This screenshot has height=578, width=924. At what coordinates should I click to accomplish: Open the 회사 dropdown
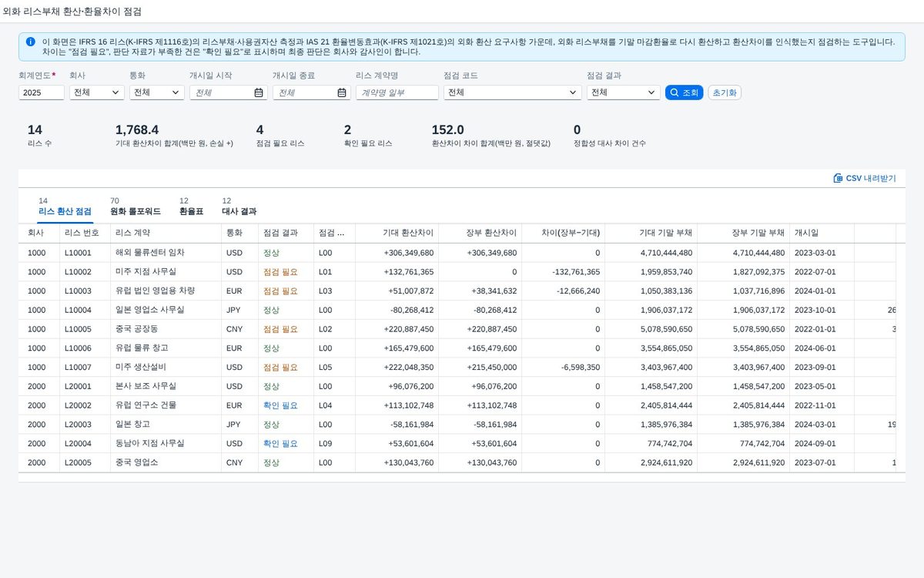(x=96, y=92)
